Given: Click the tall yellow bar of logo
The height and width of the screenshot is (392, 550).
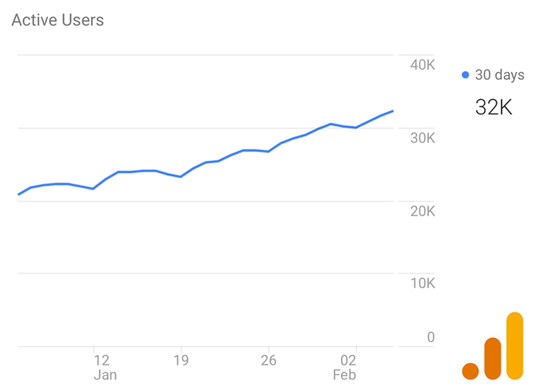Looking at the screenshot, I should (515, 346).
